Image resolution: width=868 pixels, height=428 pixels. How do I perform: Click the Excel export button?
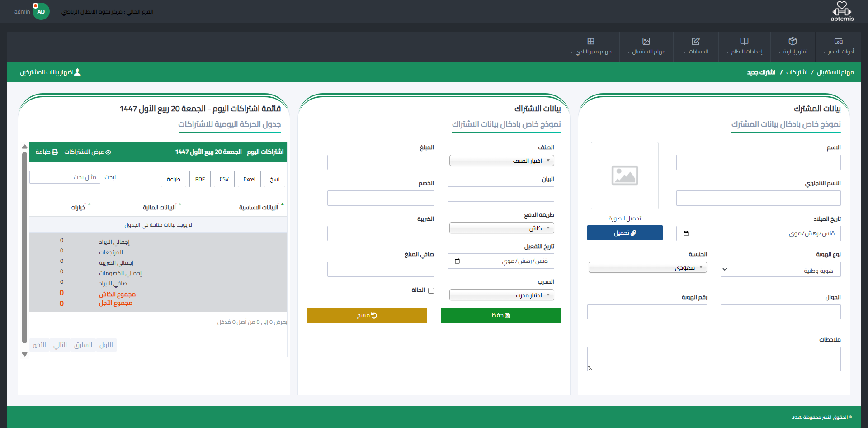[249, 179]
